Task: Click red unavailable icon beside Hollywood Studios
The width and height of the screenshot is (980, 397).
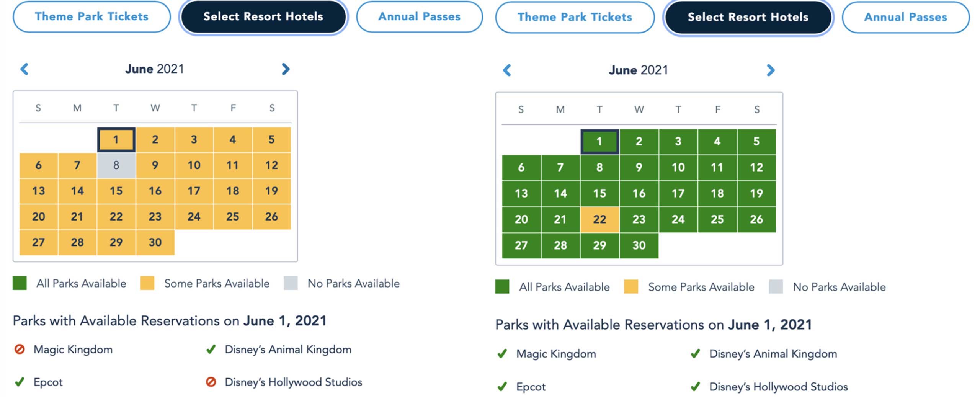Action: [x=211, y=382]
